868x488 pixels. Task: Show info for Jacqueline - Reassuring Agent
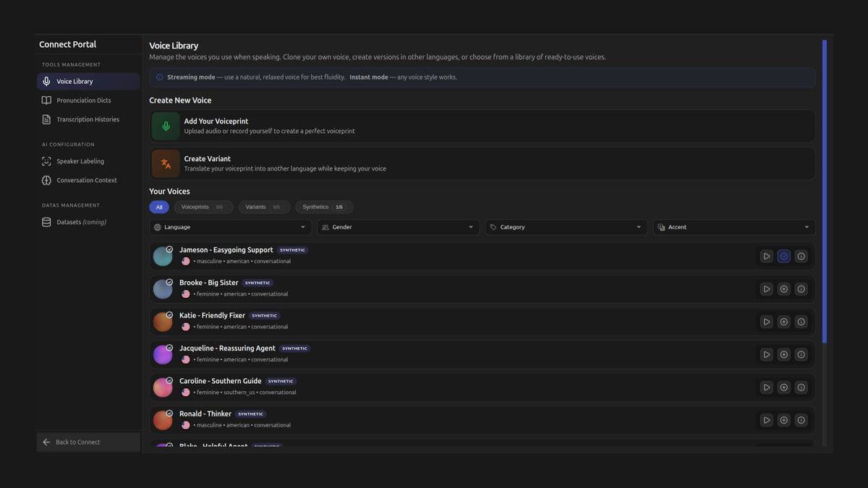[801, 354]
